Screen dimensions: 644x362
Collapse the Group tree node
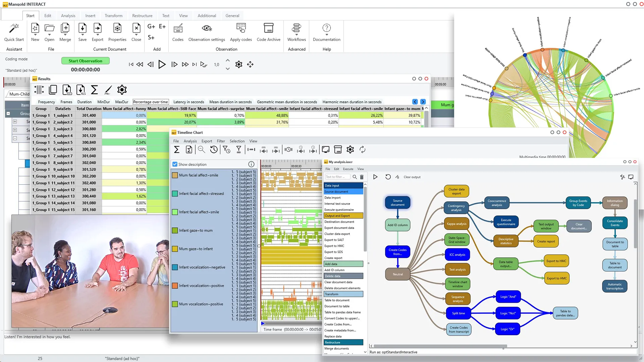(x=8, y=114)
